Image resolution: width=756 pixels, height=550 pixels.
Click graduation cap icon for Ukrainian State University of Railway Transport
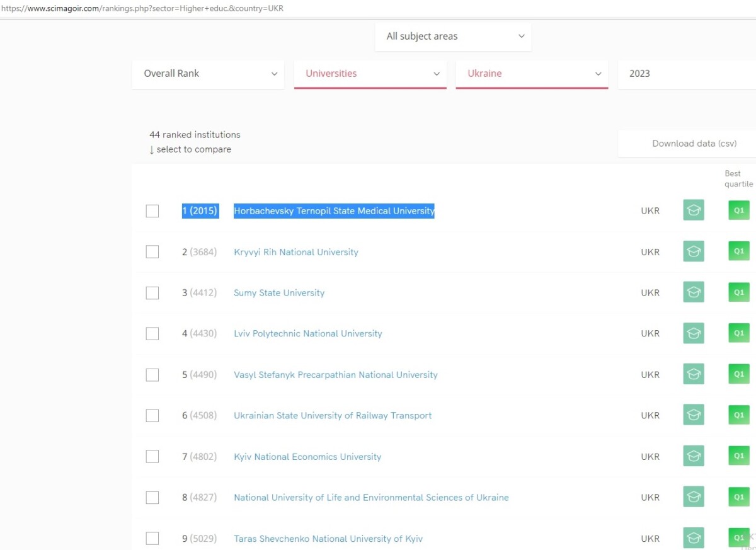tap(694, 415)
